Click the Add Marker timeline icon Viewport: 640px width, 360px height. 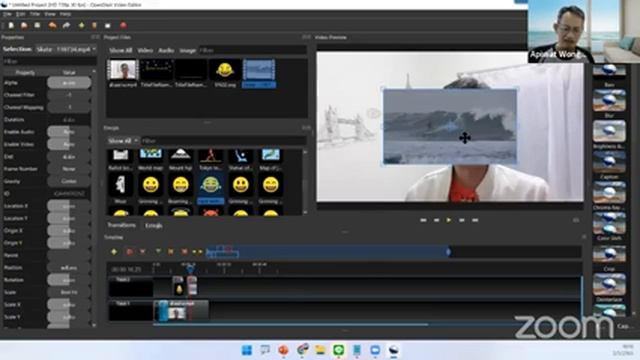click(x=158, y=252)
